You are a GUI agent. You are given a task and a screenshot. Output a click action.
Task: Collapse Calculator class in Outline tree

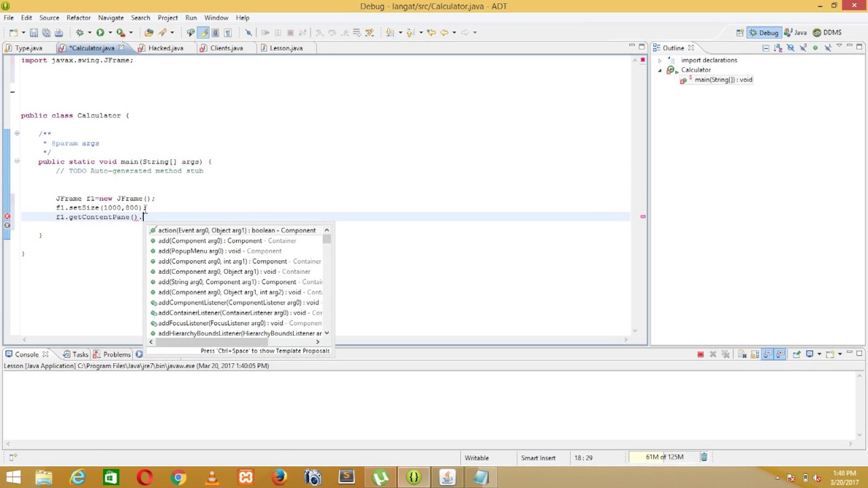coord(660,70)
